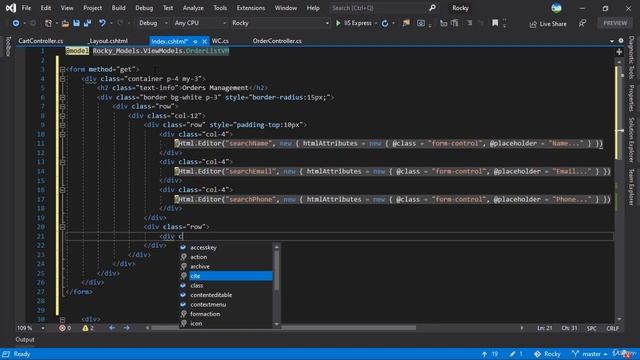Collapse the border div on line 6
640x360 pixels.
[x=62, y=98]
